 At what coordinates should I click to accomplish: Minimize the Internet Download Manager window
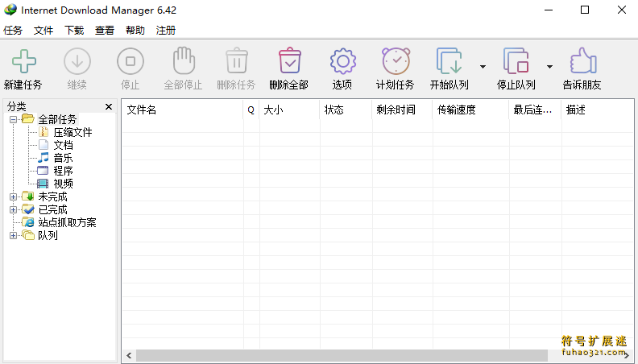549,10
